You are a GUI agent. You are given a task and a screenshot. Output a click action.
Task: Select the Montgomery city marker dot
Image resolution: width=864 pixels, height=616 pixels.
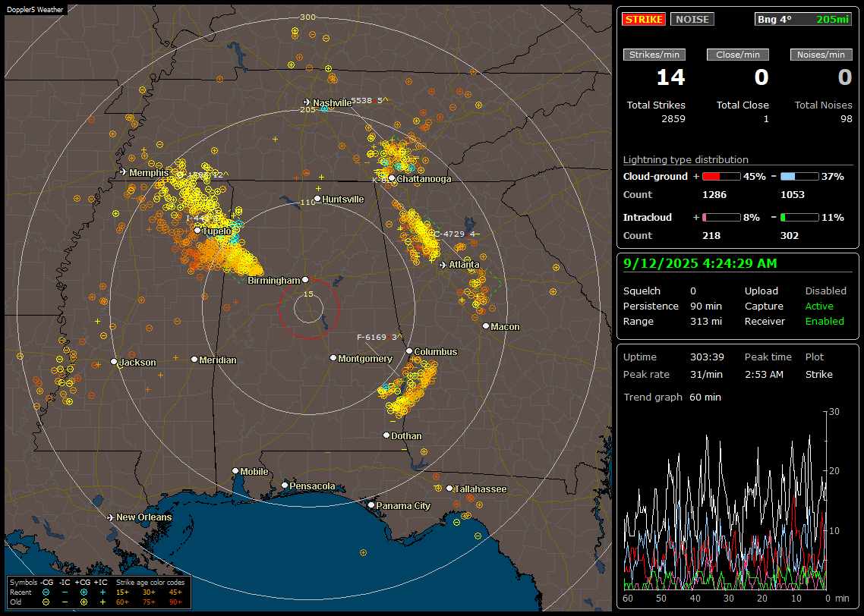pos(333,358)
